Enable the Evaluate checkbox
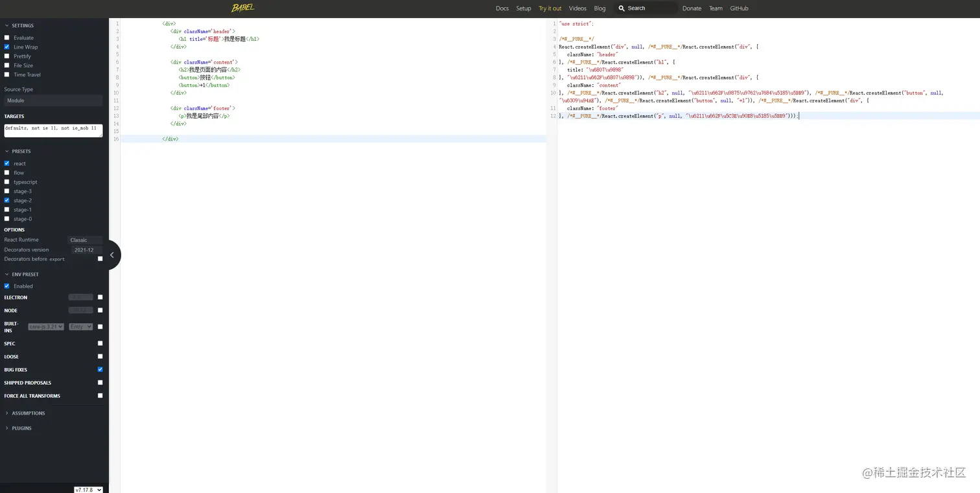This screenshot has width=980, height=493. [x=7, y=38]
